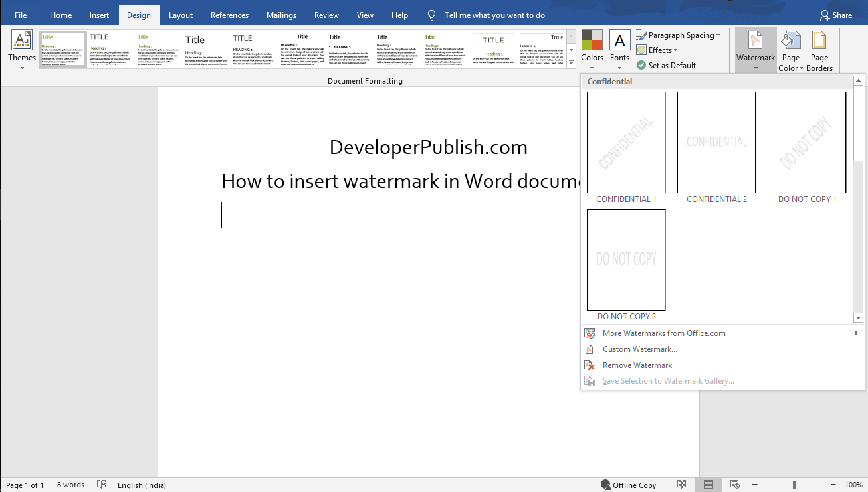Switch to Read Mode view
The height and width of the screenshot is (492, 868).
click(x=681, y=485)
